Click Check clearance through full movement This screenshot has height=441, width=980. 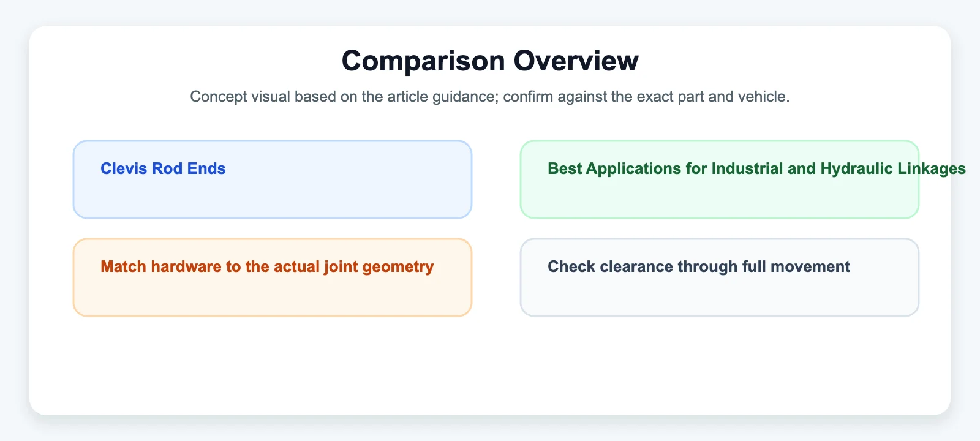tap(699, 266)
